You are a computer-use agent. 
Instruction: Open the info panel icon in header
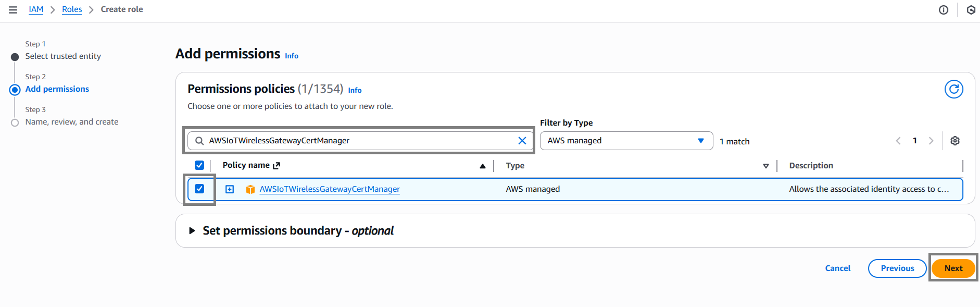coord(944,10)
